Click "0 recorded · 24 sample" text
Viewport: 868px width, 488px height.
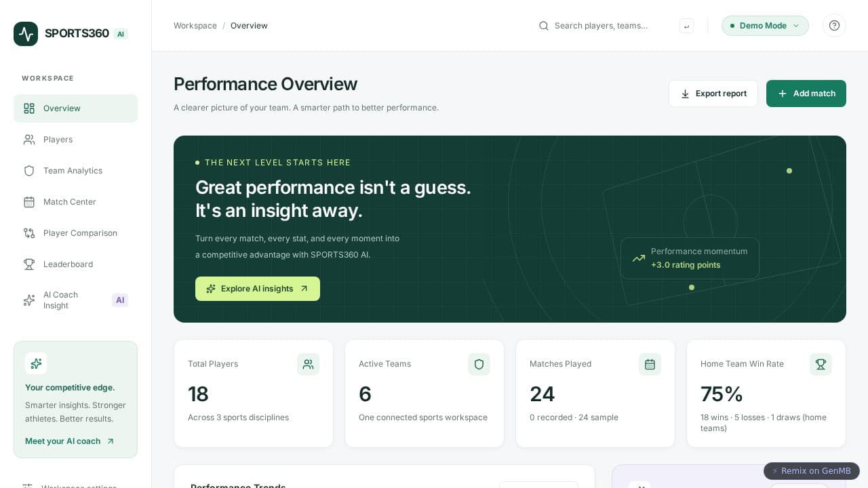coord(574,418)
